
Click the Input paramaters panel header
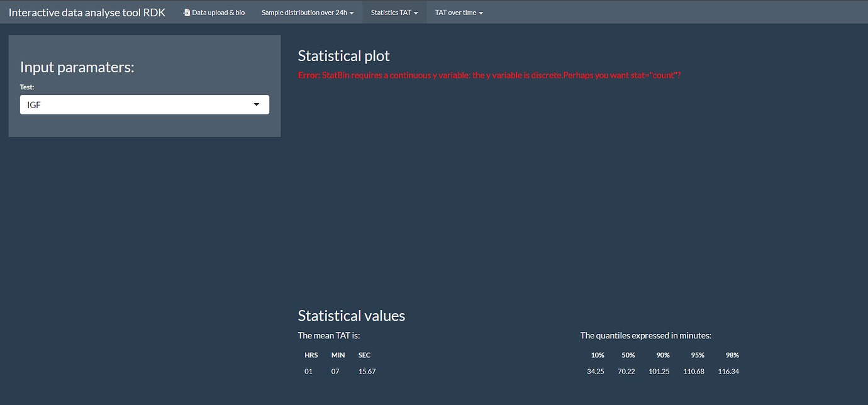[x=77, y=67]
